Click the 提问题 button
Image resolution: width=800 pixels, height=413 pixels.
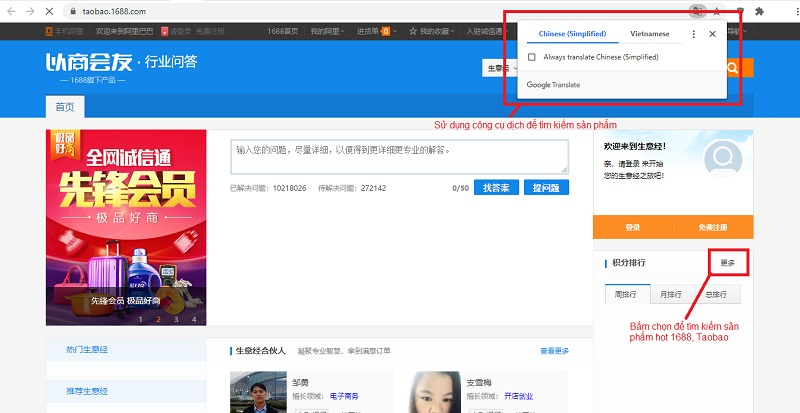coord(546,187)
